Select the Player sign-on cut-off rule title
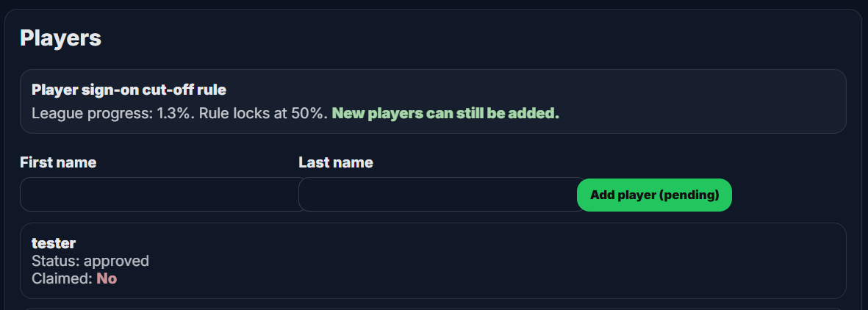Viewport: 868px width, 310px height. (x=129, y=90)
